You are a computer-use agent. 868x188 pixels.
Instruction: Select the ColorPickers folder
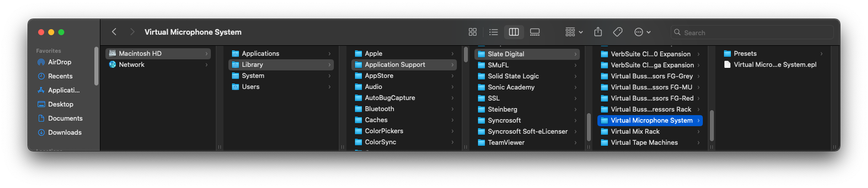[404, 131]
